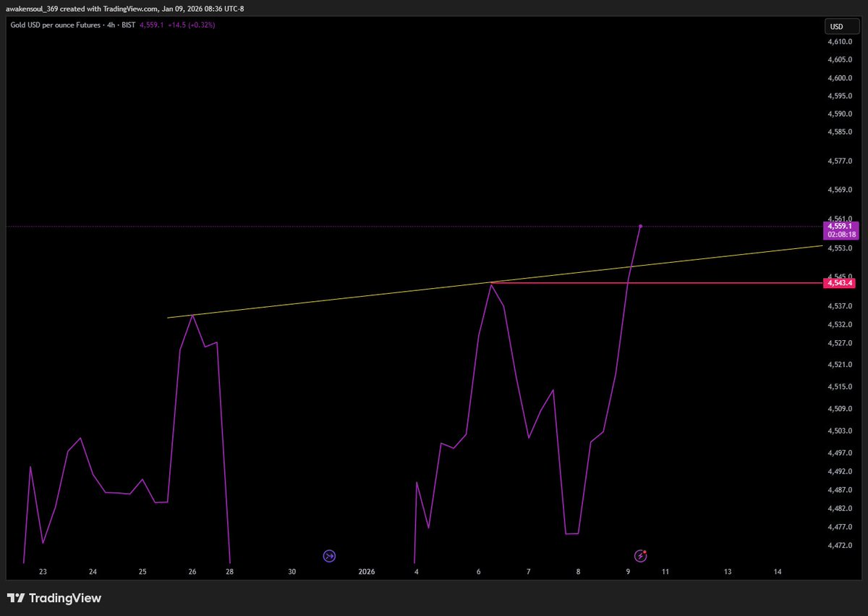Click 4,472.0 on the price axis
Image resolution: width=868 pixels, height=616 pixels.
[x=841, y=545]
